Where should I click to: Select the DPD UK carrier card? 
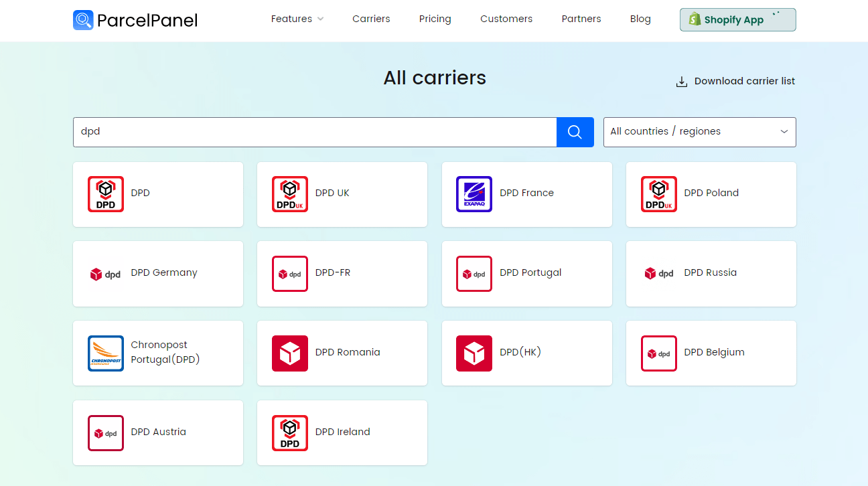(342, 194)
